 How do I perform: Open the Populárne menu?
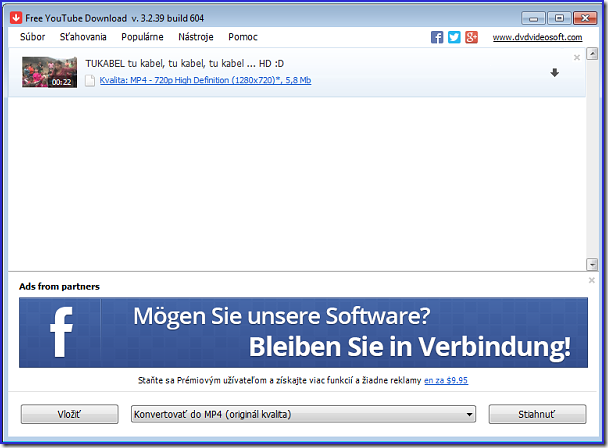(x=142, y=37)
